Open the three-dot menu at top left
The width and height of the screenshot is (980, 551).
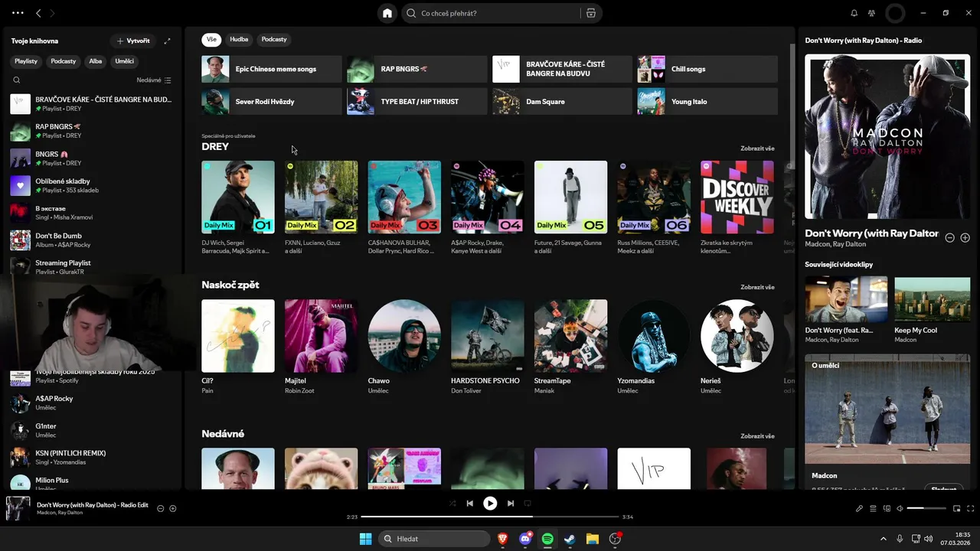18,13
